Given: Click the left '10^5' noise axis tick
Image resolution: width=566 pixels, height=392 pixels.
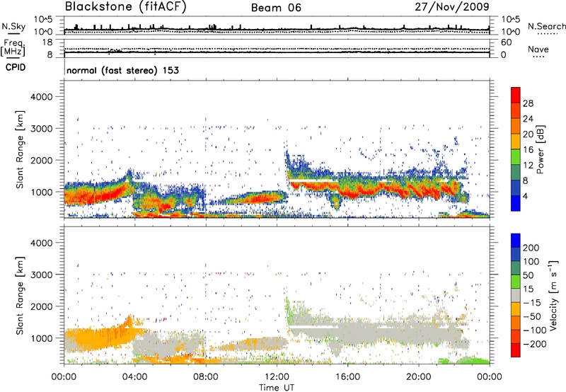Looking at the screenshot, I should (x=43, y=19).
